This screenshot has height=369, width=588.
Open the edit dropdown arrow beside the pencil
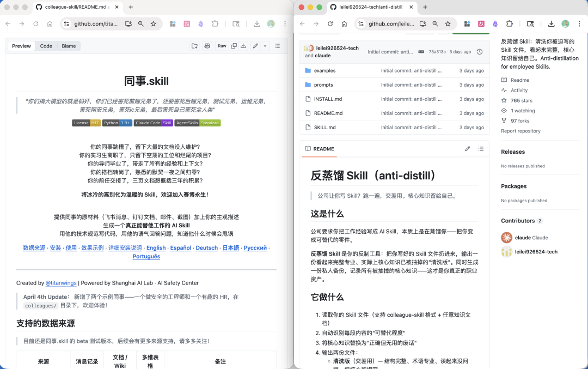[265, 46]
